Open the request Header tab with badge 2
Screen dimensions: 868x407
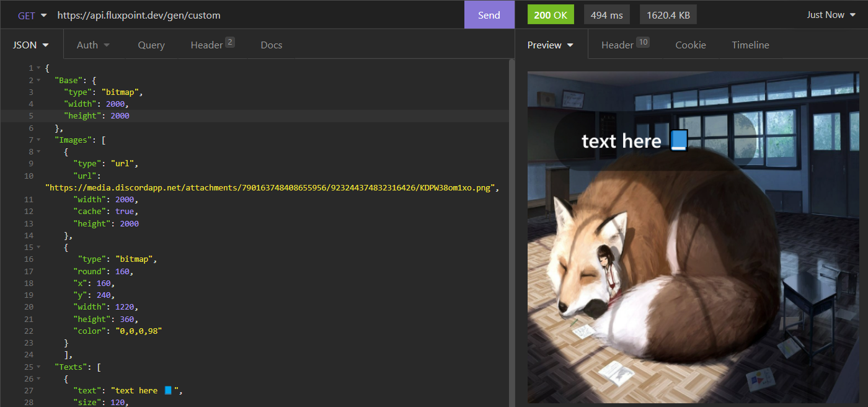(x=212, y=45)
